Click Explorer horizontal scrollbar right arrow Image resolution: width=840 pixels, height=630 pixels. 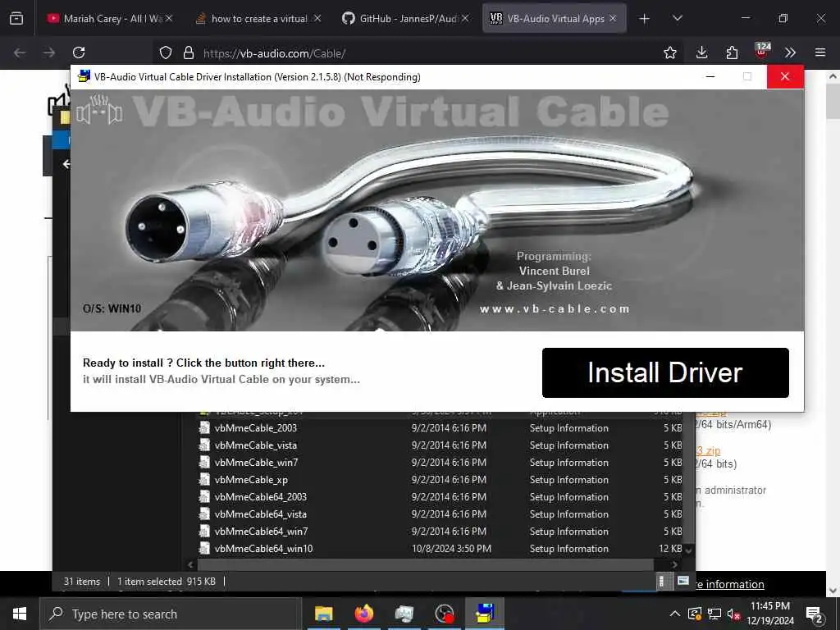click(x=674, y=564)
